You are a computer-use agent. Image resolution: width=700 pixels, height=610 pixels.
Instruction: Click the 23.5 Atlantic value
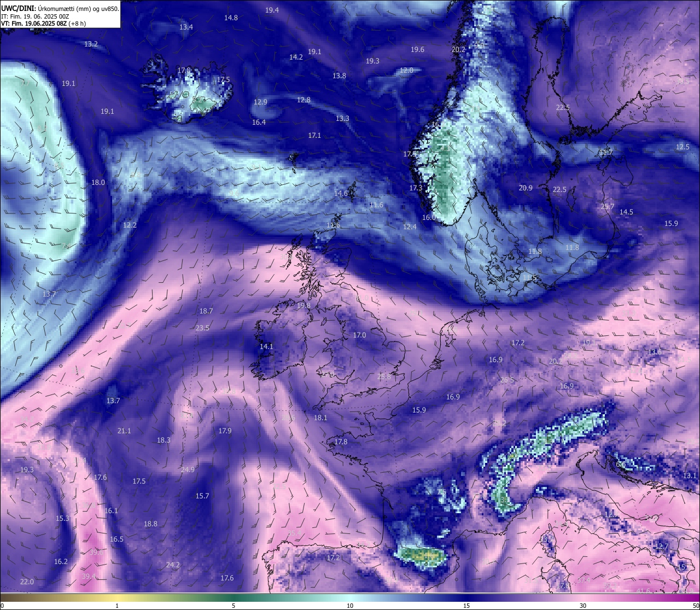(x=202, y=328)
